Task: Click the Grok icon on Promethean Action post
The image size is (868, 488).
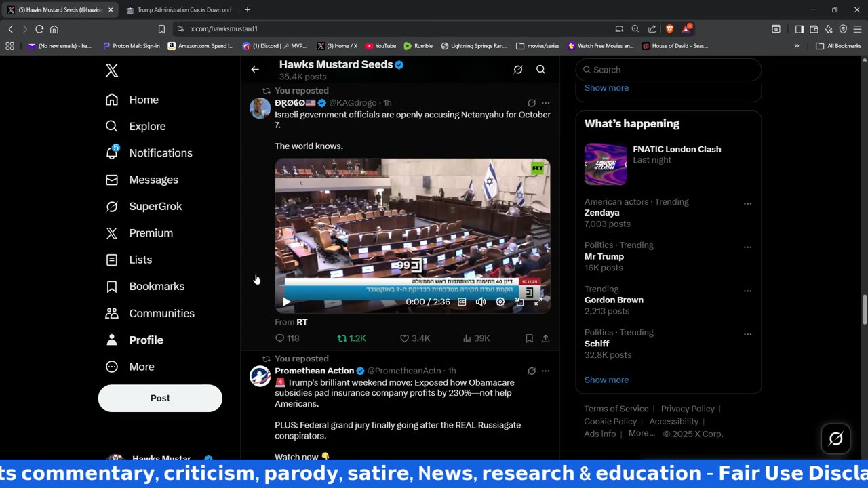Action: pyautogui.click(x=532, y=371)
